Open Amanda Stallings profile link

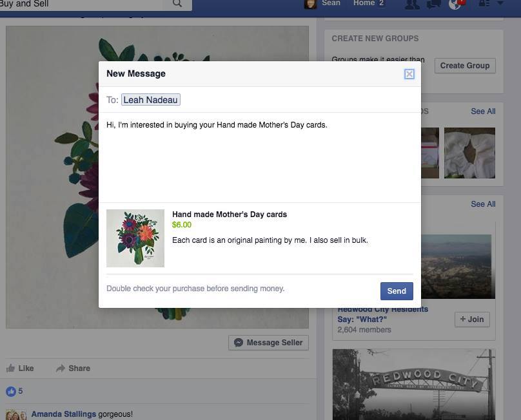tap(63, 414)
